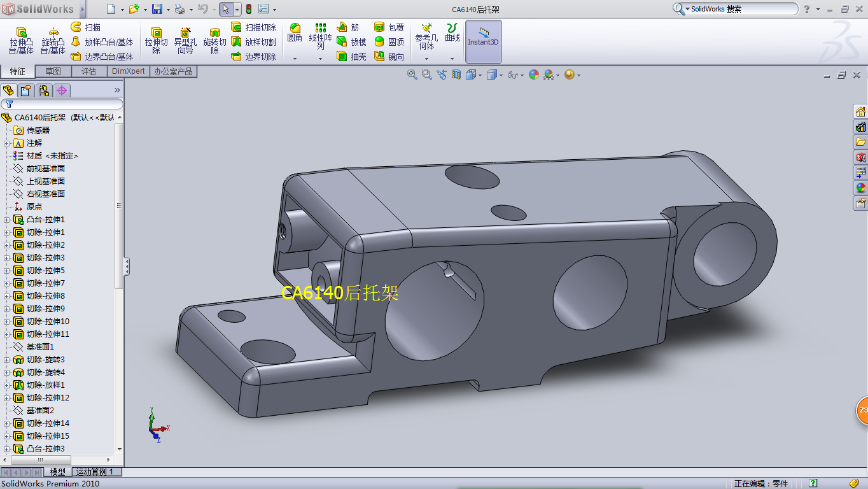Expand the 凸台-拉伸1 feature node

click(7, 220)
